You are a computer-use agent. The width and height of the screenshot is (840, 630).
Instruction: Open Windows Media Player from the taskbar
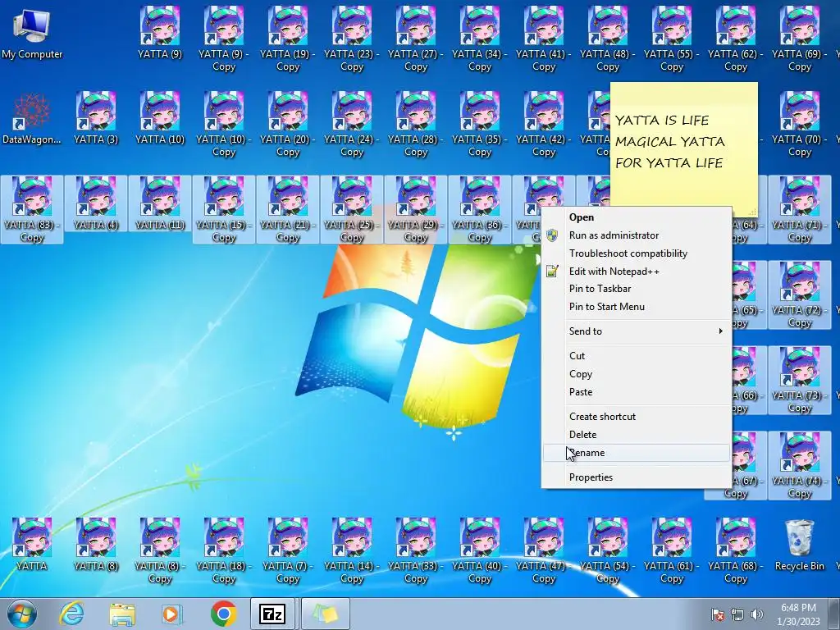tap(172, 614)
